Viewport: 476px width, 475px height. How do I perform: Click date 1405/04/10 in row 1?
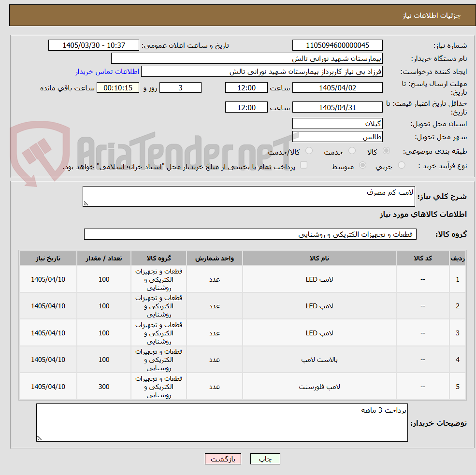(x=48, y=279)
